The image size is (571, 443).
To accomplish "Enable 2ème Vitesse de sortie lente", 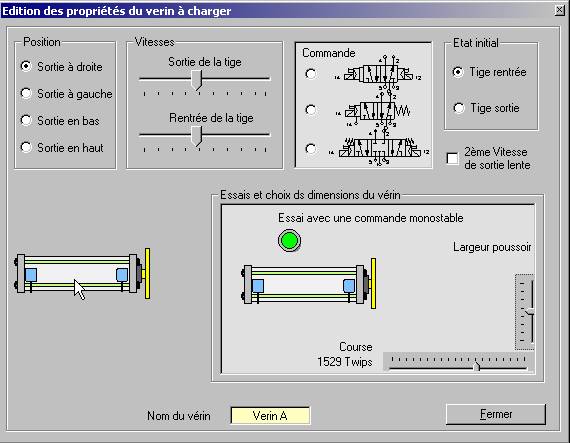I will [x=452, y=158].
